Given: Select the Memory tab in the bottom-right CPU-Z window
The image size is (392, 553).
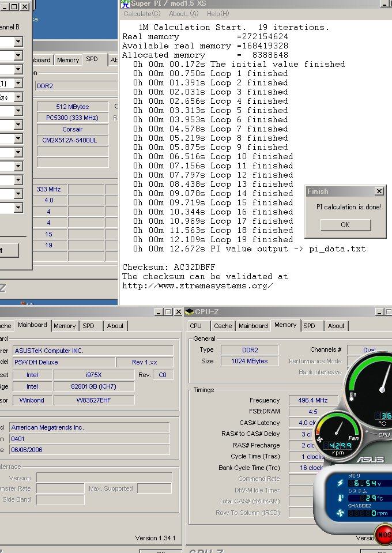Looking at the screenshot, I should click(285, 325).
